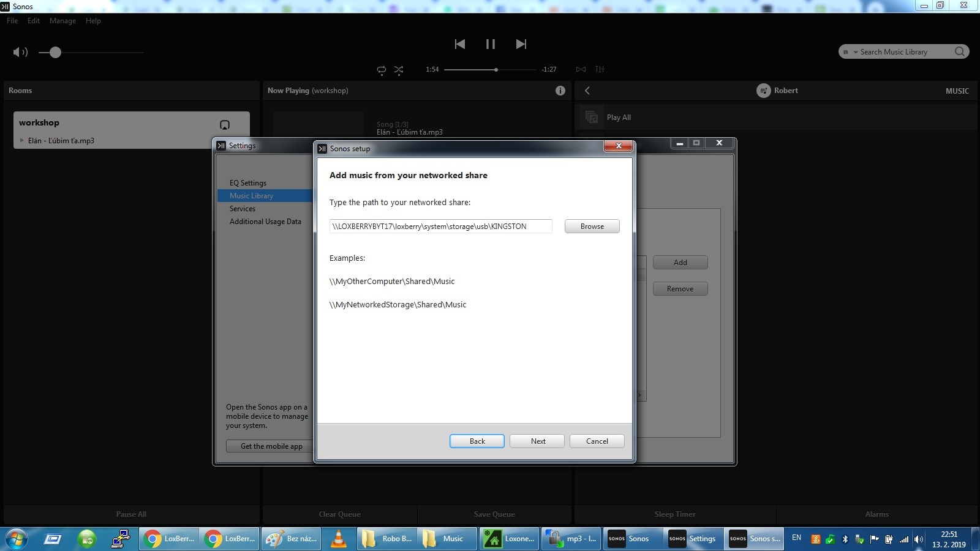Expand the workshop room queue track
This screenshot has height=551, width=980.
[22, 141]
